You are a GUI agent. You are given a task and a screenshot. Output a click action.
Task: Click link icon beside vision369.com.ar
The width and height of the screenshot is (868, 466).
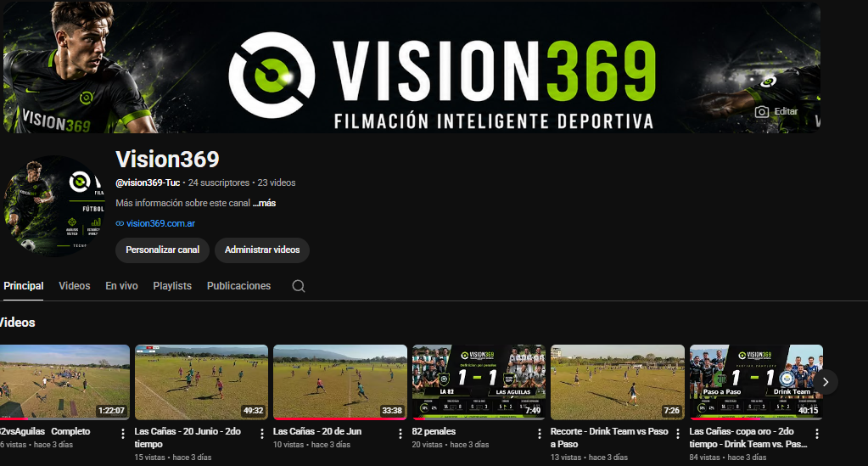[120, 224]
